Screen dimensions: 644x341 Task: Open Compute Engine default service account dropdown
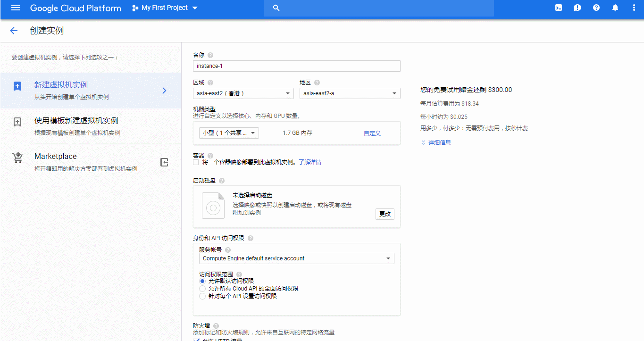297,258
